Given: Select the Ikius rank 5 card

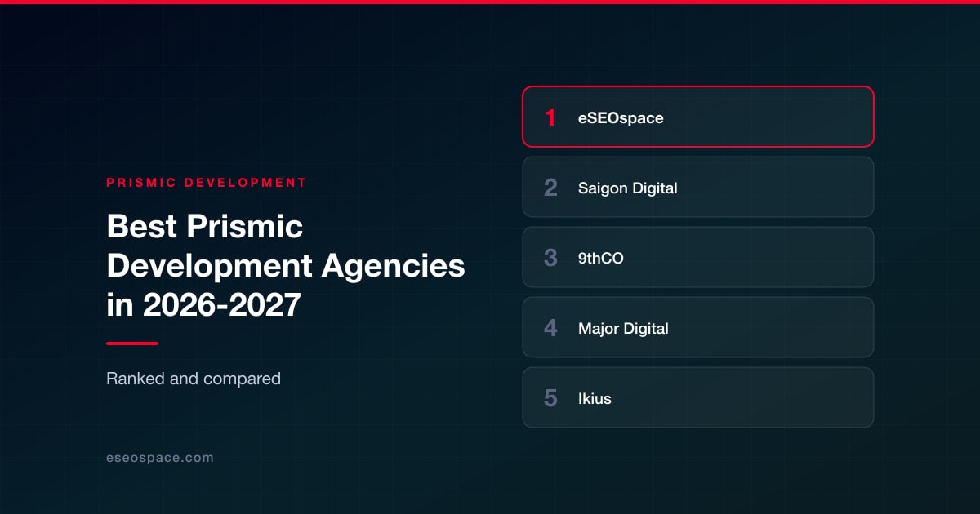Looking at the screenshot, I should [698, 397].
